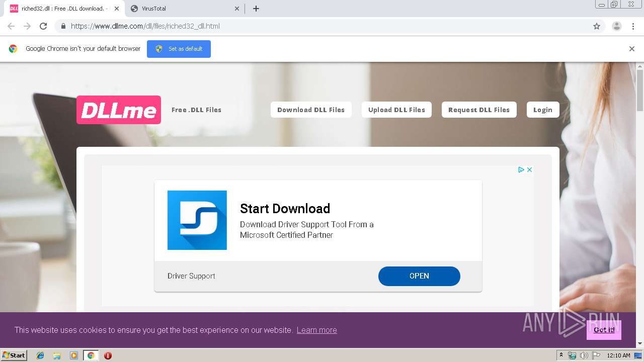Open the Learn more cookie link
The image size is (644, 362).
tap(317, 330)
